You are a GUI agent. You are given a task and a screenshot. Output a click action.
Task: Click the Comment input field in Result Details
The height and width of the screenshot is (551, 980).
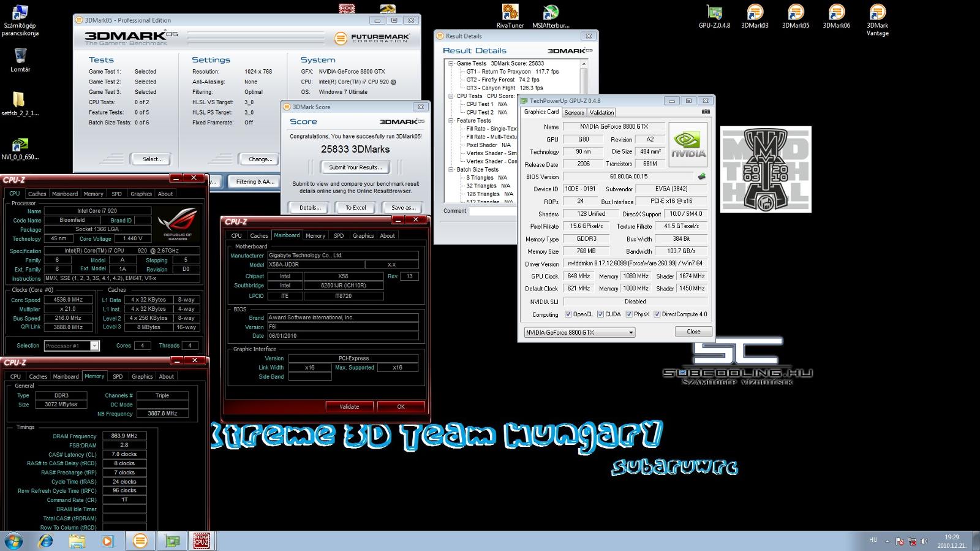(x=494, y=211)
